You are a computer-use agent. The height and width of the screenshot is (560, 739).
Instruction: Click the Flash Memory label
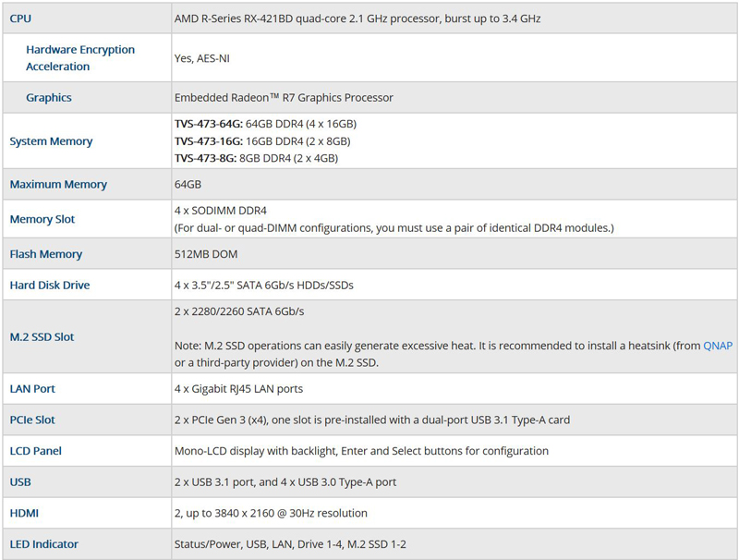(x=46, y=254)
